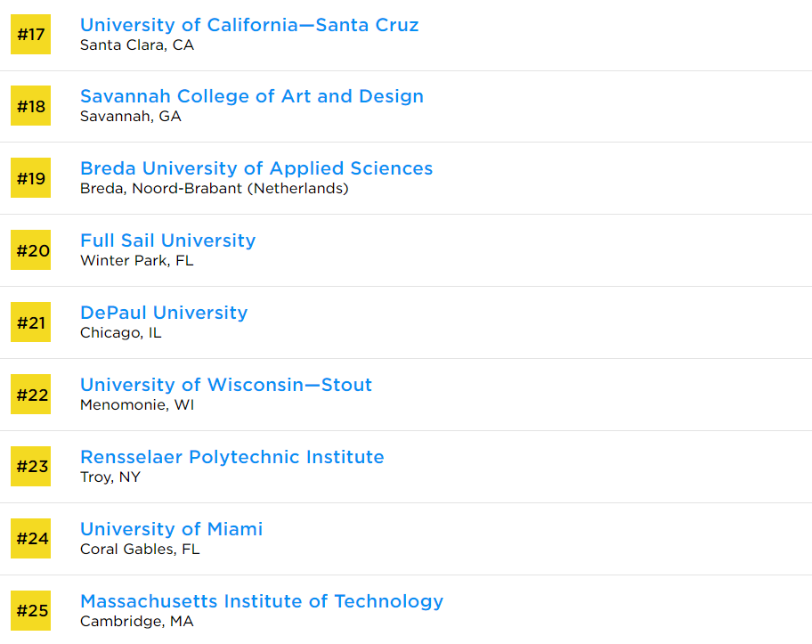This screenshot has height=644, width=812.
Task: Open Full Sail University page
Action: pos(167,240)
